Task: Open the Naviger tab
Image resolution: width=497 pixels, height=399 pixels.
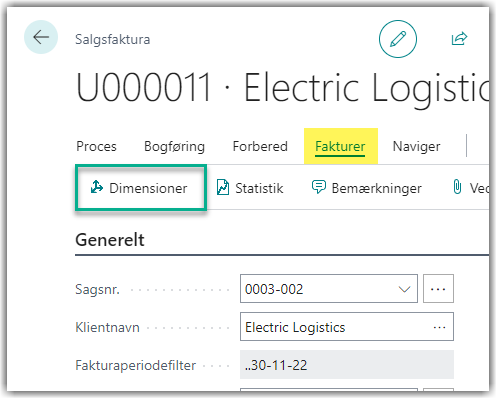Action: [416, 146]
